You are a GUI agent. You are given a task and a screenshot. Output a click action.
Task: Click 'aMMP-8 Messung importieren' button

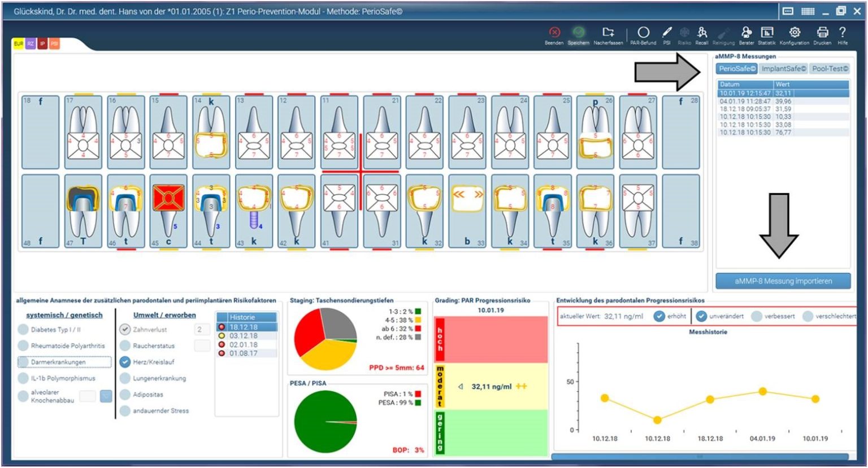[783, 281]
